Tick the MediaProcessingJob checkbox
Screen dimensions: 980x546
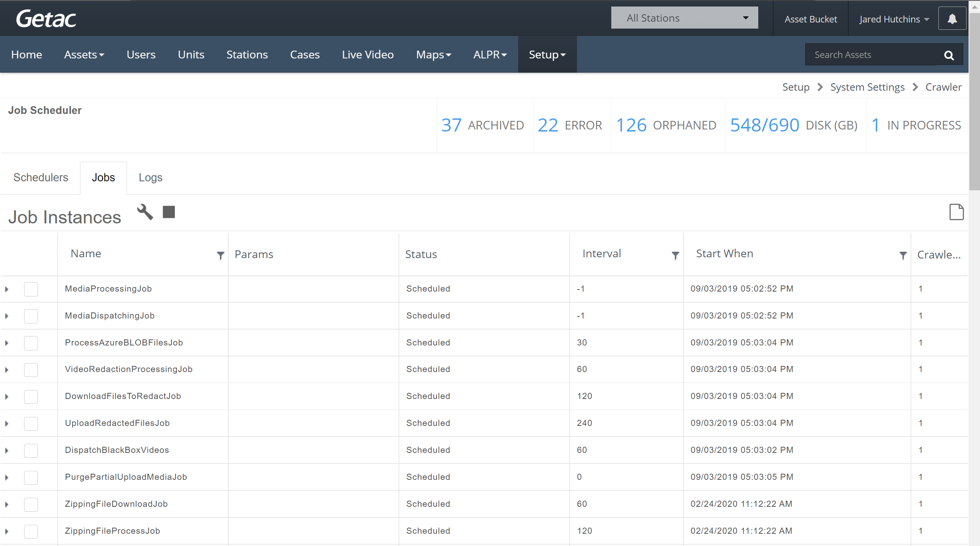coord(31,289)
